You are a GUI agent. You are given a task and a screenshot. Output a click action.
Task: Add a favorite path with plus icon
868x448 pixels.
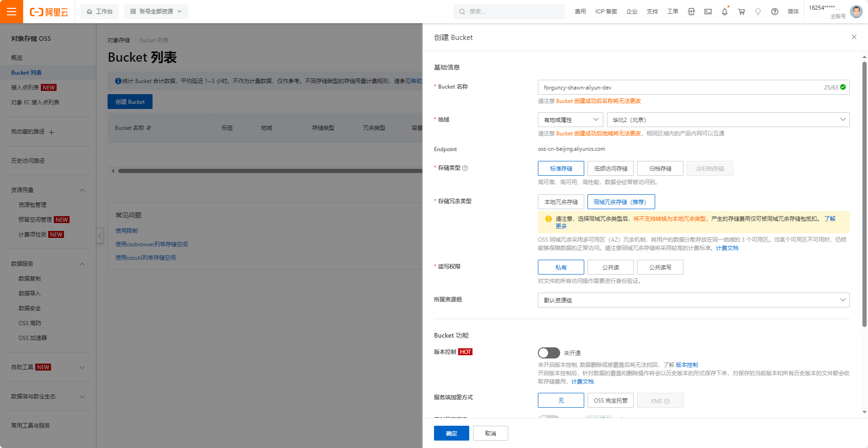[51, 132]
